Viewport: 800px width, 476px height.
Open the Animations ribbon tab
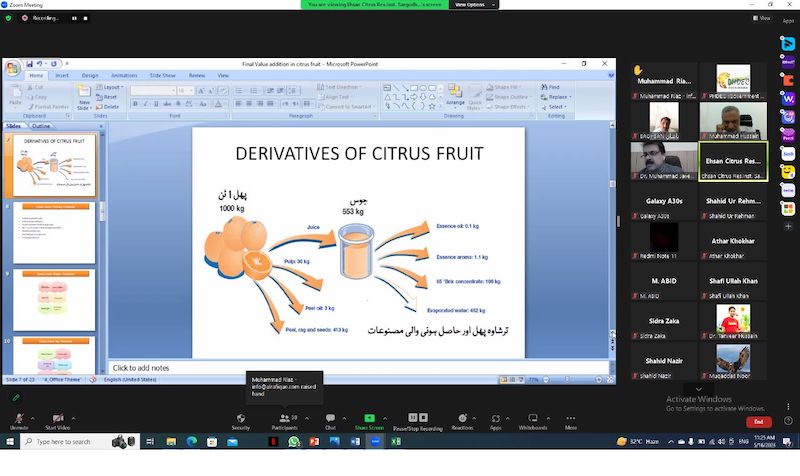(124, 75)
